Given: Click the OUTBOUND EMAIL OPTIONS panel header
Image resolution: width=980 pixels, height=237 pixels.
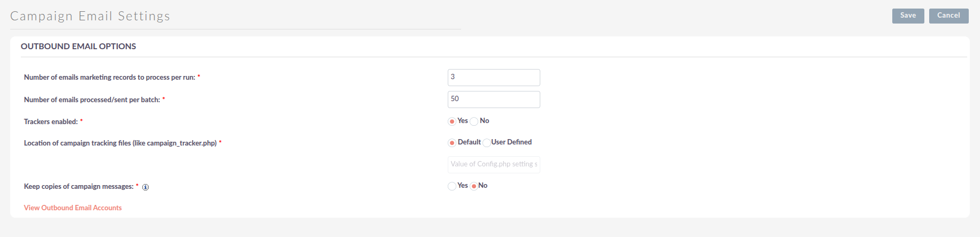Looking at the screenshot, I should [79, 47].
